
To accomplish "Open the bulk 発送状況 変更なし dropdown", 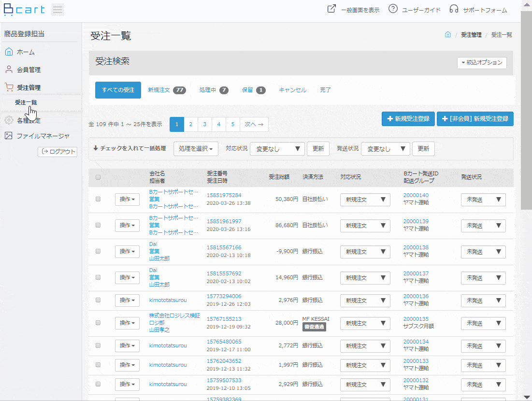I will [x=386, y=149].
